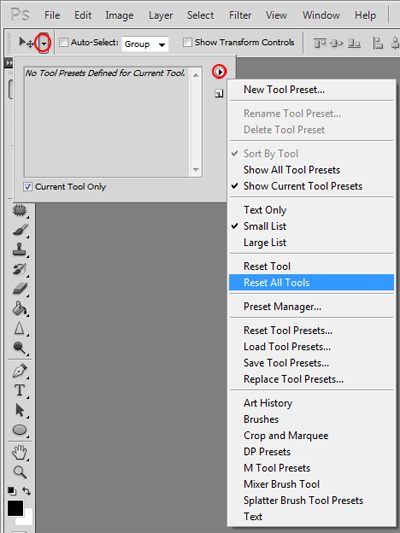Select the Pen tool
The height and width of the screenshot is (533, 400).
click(20, 371)
